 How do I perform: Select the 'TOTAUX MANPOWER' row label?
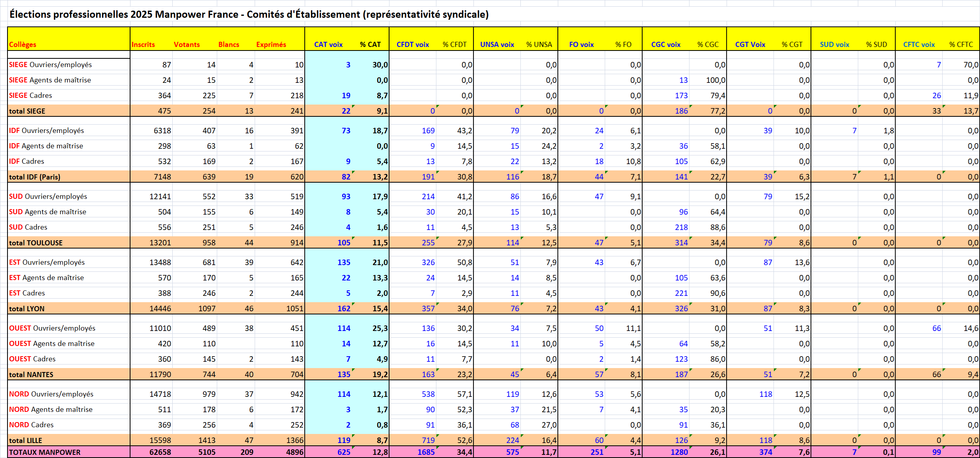click(45, 452)
